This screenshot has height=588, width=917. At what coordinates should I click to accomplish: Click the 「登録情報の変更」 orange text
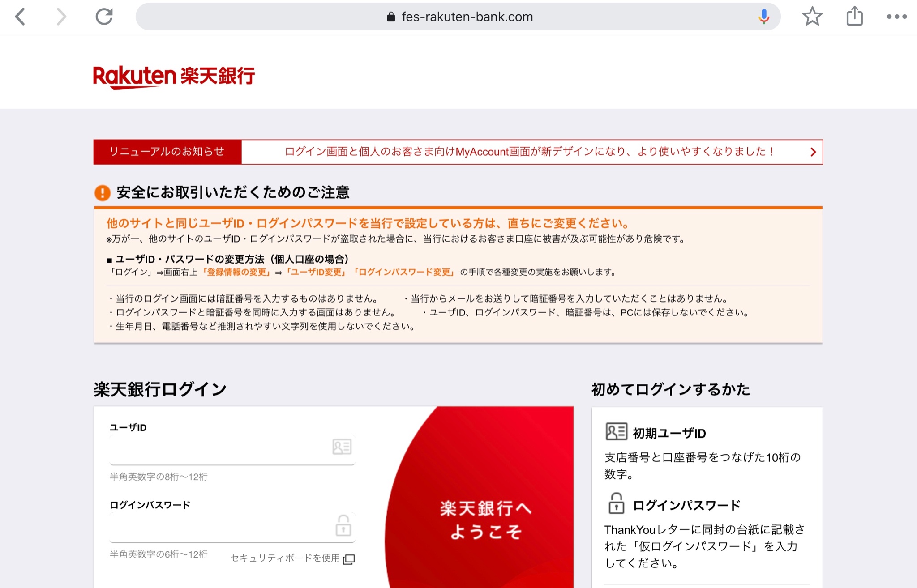click(237, 272)
